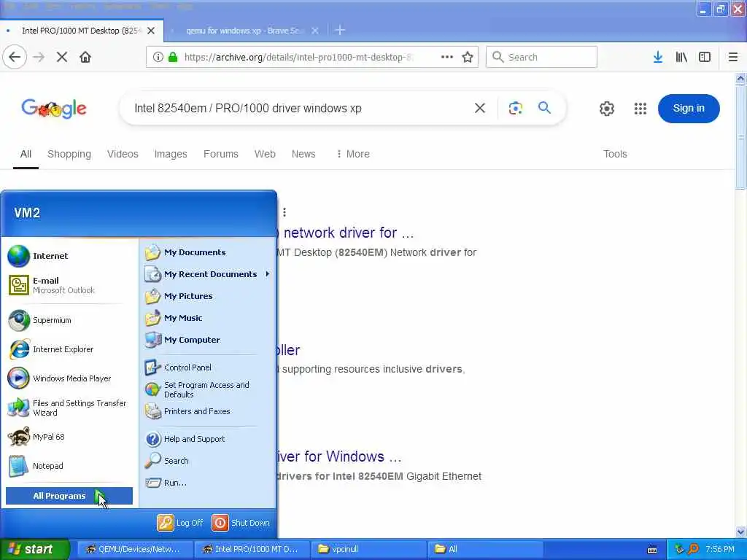Screen dimensions: 747x560
Task: Select the Forums results tab
Action: pyautogui.click(x=220, y=154)
